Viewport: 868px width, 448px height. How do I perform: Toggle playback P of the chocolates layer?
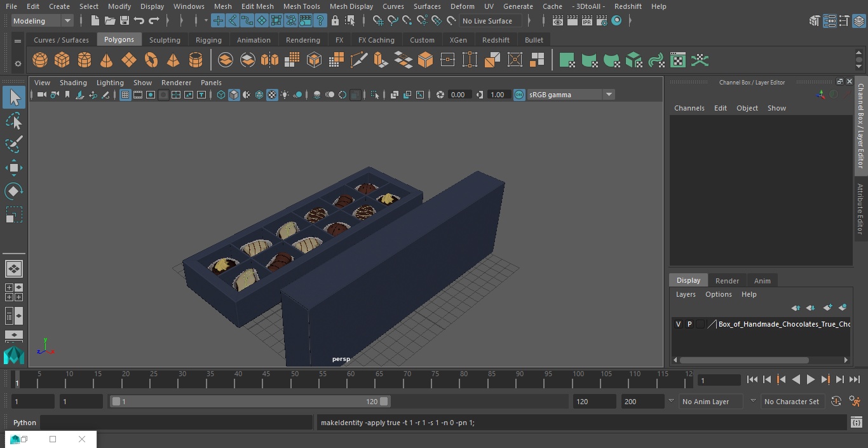click(689, 324)
